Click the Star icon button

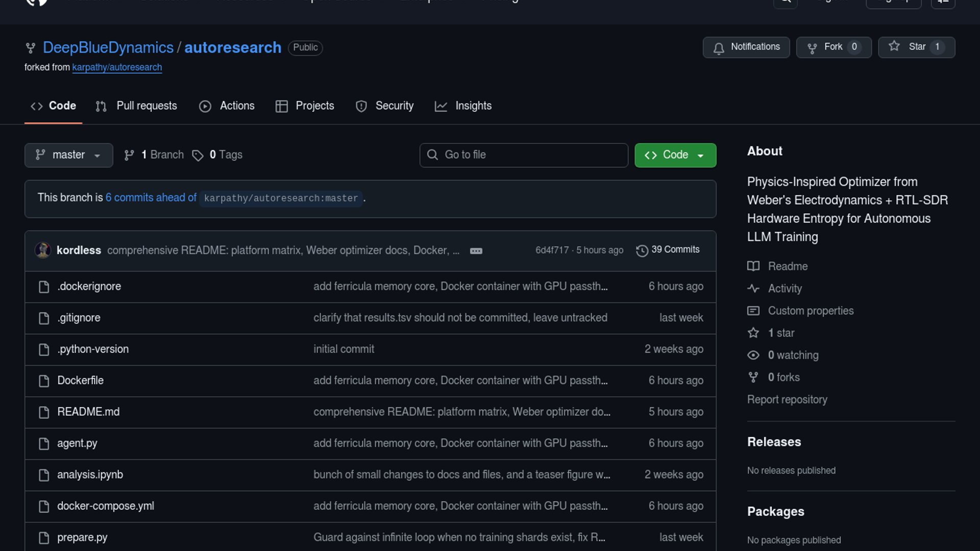[x=894, y=46]
